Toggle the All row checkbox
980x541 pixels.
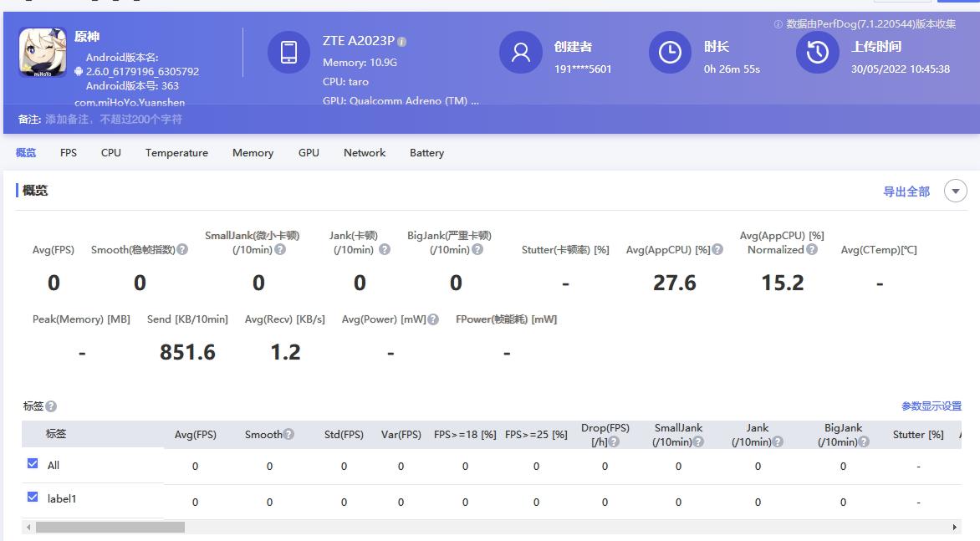click(x=33, y=463)
